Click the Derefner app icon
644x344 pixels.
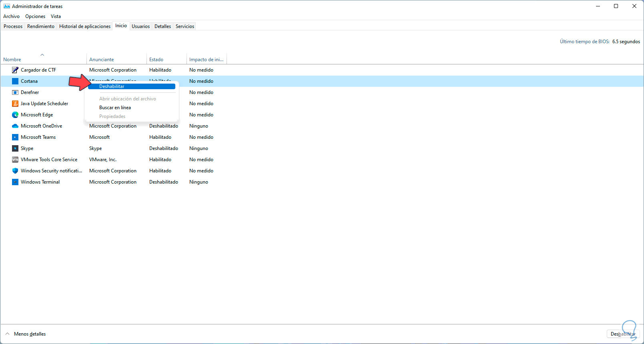(x=15, y=92)
